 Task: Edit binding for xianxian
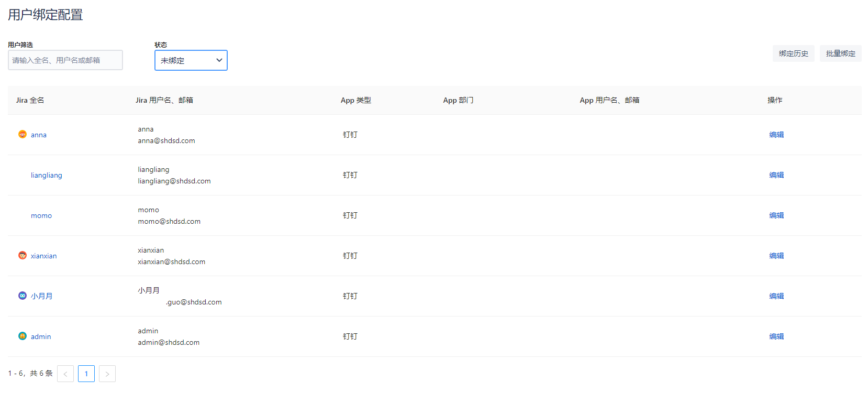(x=776, y=256)
